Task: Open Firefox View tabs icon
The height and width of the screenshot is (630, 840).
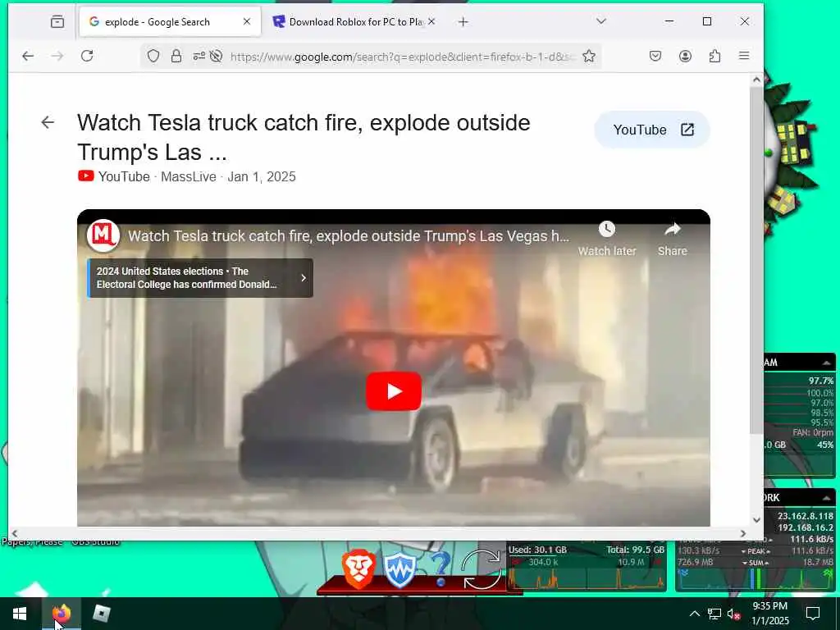Action: point(57,21)
